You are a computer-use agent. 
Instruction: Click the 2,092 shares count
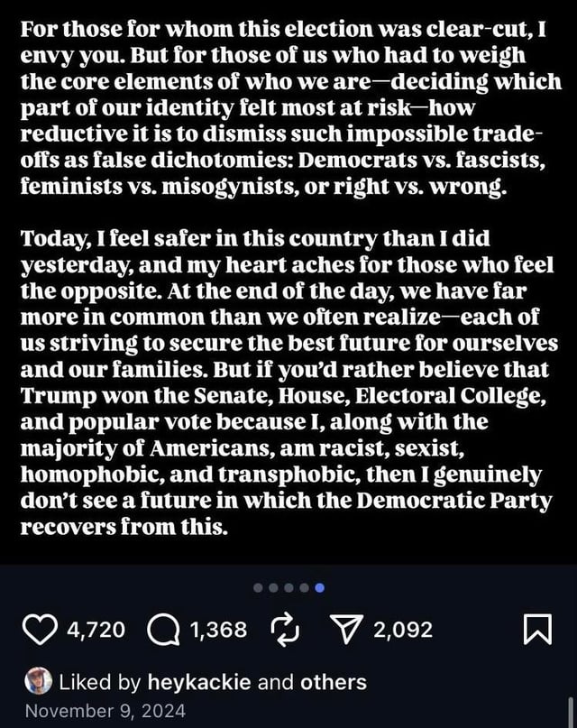[x=405, y=630]
